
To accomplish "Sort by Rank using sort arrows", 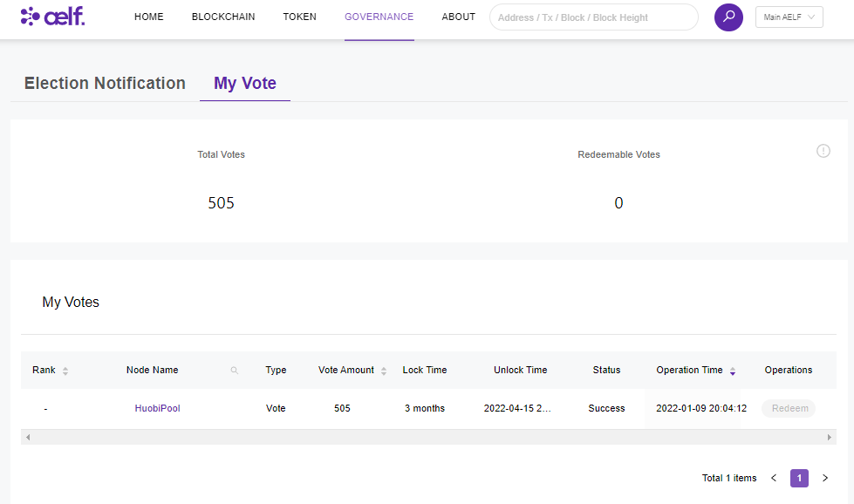I will click(x=65, y=371).
